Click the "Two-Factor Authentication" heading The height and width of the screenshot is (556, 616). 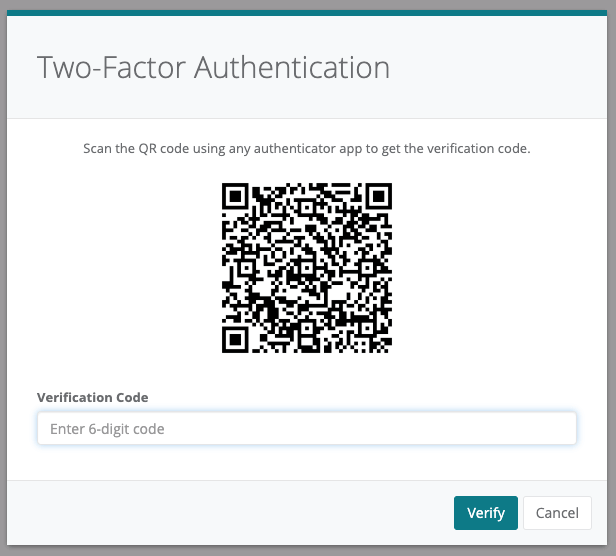213,67
